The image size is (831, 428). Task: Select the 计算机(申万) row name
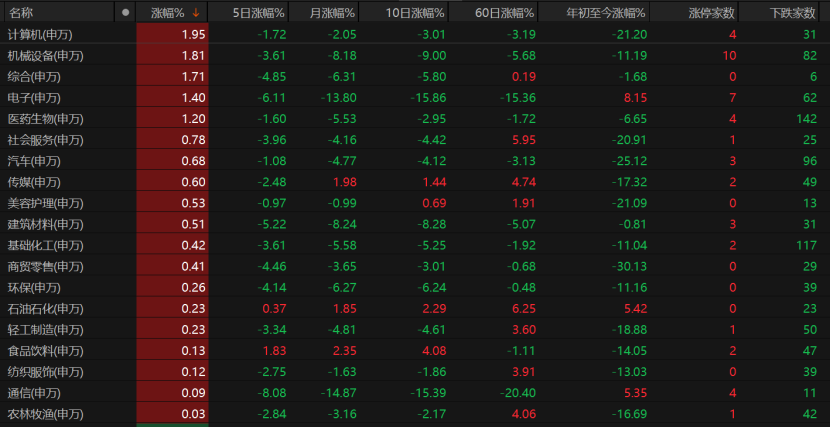pos(40,35)
